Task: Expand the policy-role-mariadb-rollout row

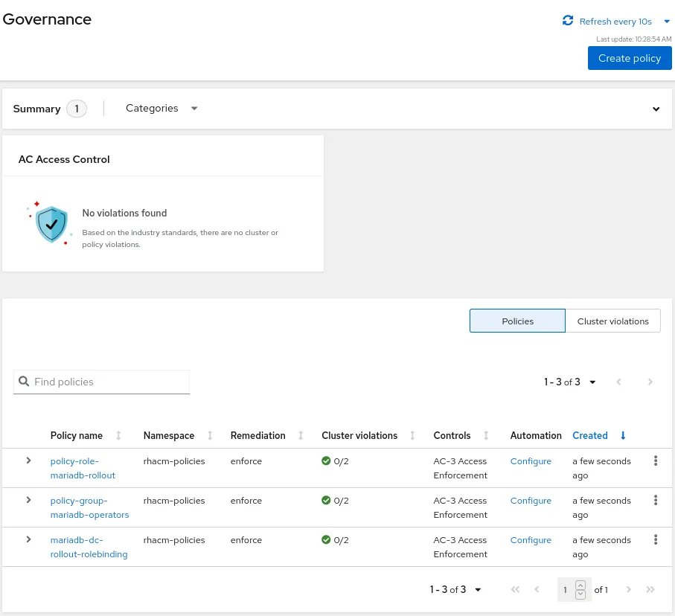Action: 28,461
